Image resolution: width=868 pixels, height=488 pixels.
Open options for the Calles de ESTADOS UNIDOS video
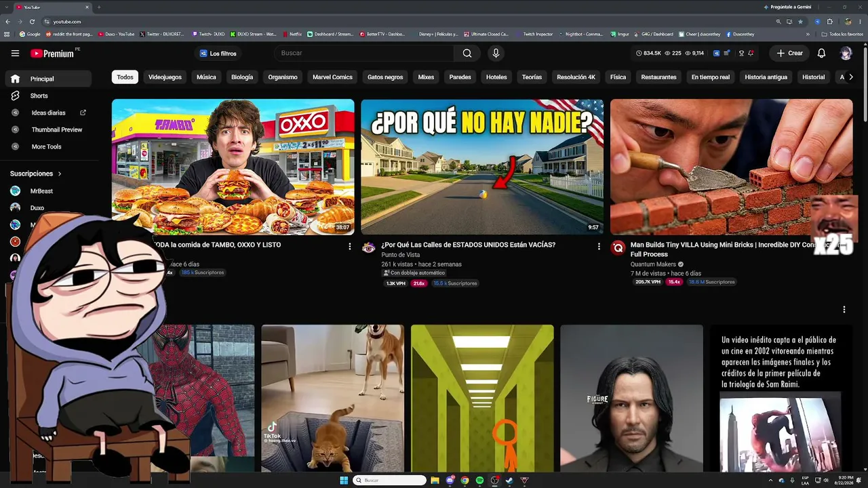pyautogui.click(x=599, y=246)
